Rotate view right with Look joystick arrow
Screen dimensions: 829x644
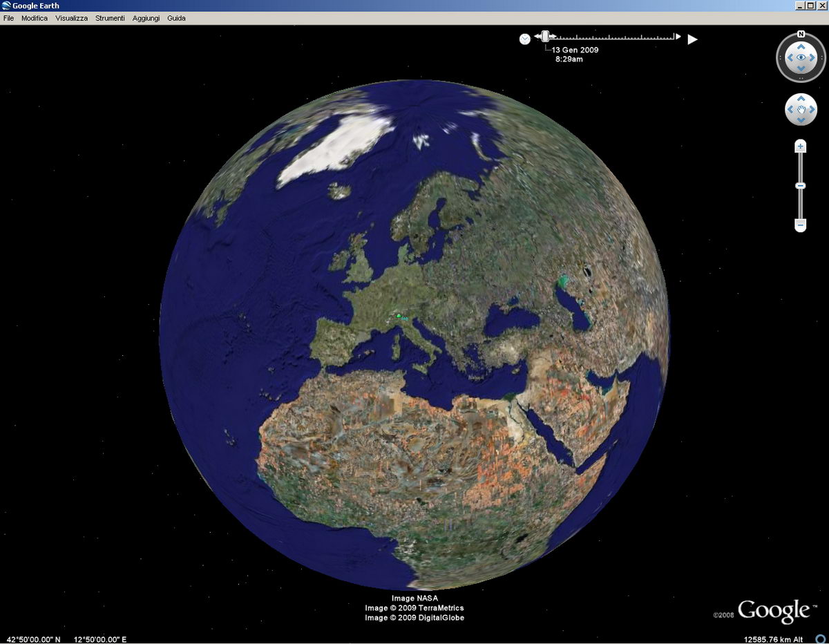pyautogui.click(x=812, y=58)
